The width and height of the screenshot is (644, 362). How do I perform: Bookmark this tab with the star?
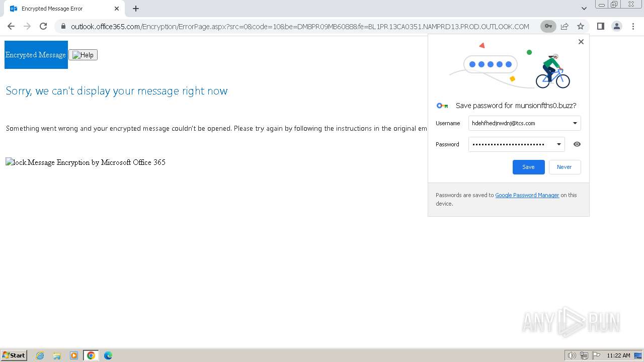581,26
